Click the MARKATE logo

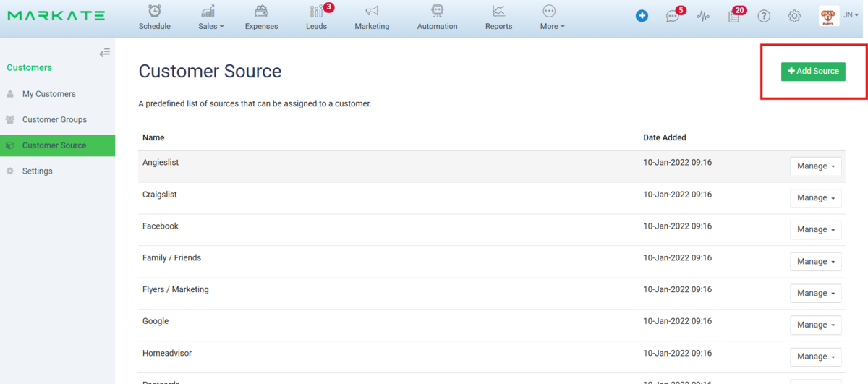point(56,15)
